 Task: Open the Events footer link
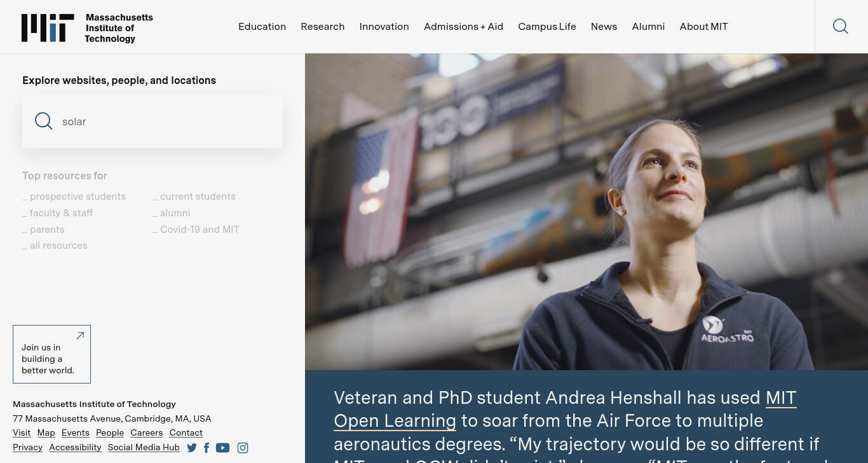76,432
